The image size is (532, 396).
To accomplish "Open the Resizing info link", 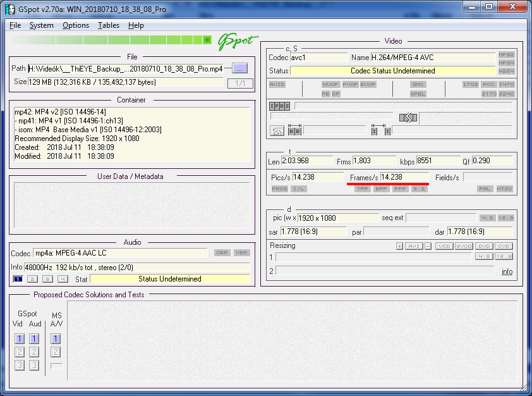I will [507, 271].
